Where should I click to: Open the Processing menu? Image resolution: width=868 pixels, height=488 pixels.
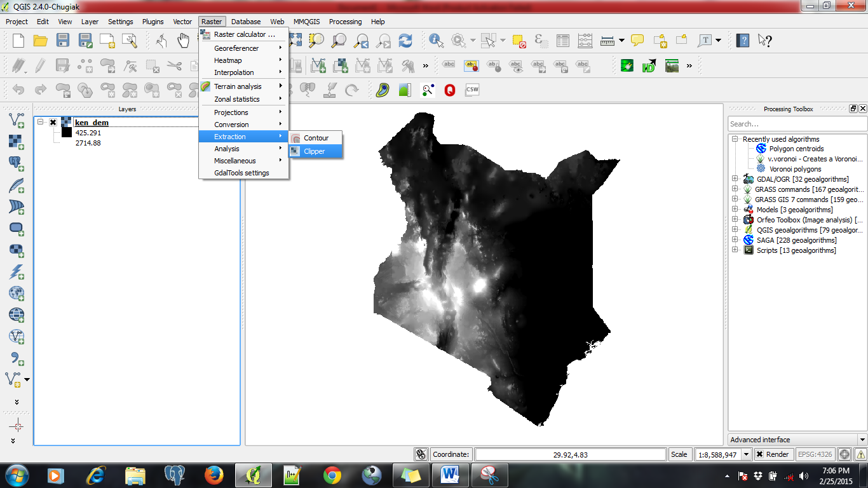pos(345,22)
